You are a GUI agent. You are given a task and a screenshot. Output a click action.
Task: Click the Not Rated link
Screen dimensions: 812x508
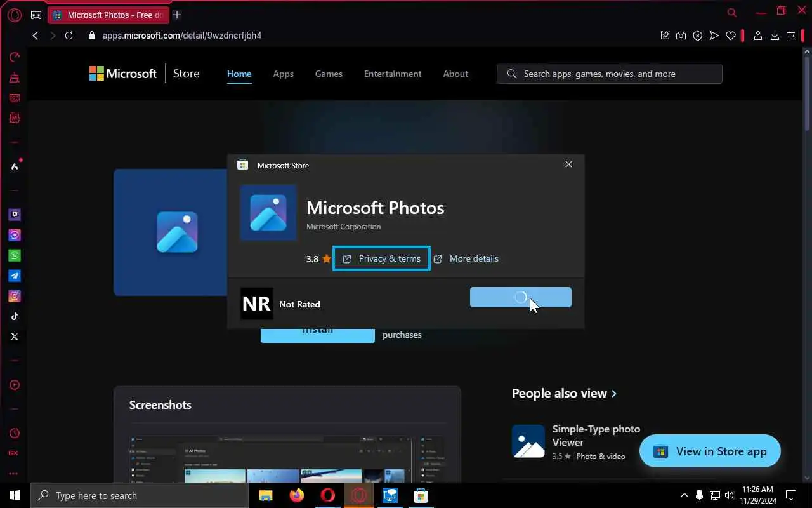click(299, 304)
